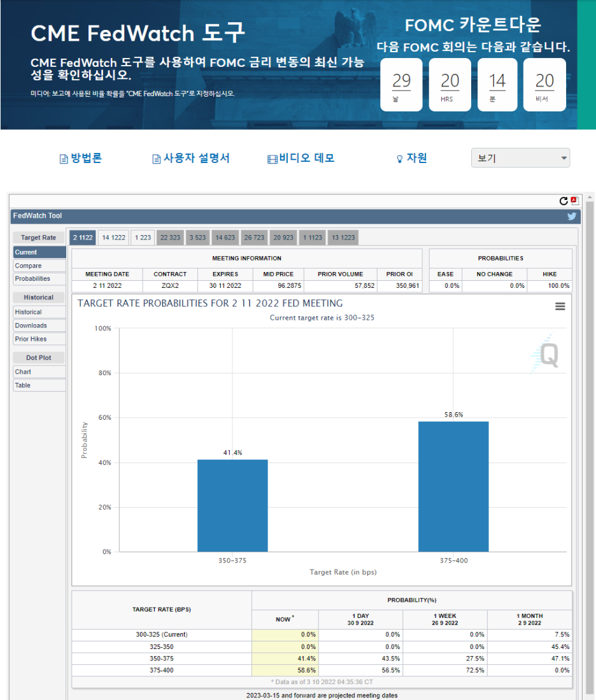596x700 pixels.
Task: Click the Target Rate section header
Action: (38, 238)
